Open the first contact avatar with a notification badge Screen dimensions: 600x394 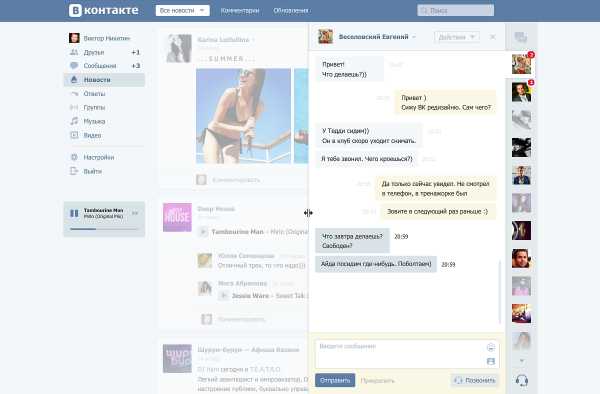point(522,64)
